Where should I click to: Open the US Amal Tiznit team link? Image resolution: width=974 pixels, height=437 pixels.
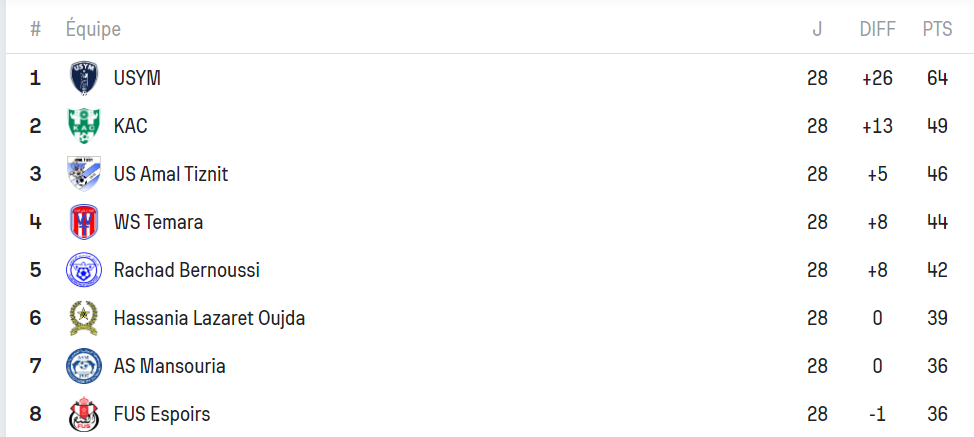(x=171, y=174)
